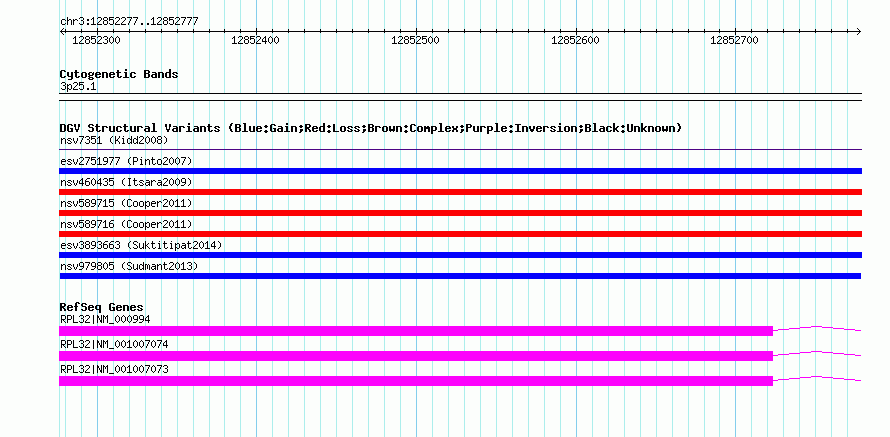Click the NM_001007073 intron line at right
The width and height of the screenshot is (890, 437).
tap(817, 378)
